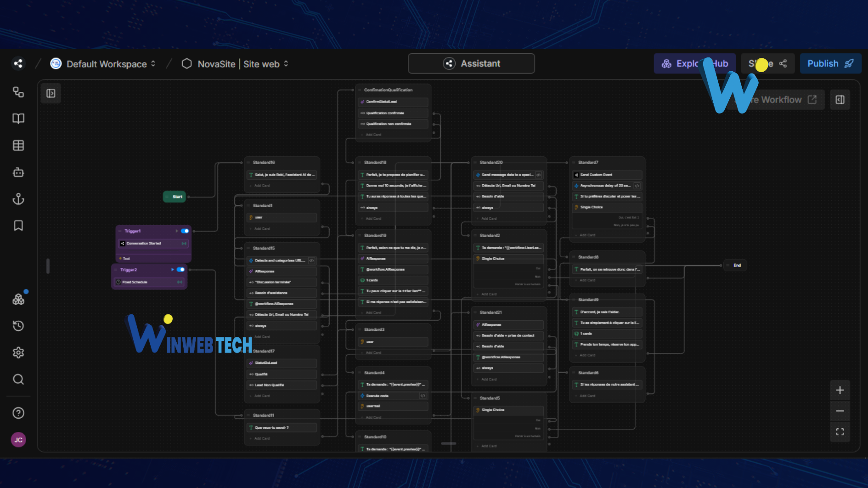Click the Conversation Started card signal icon
Viewport: 868px width, 488px height.
[184, 244]
